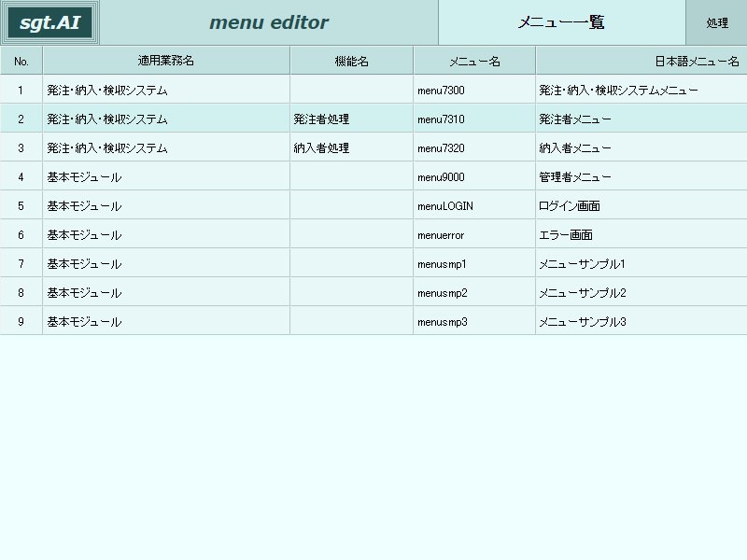Open the 処理 menu button
747x560 pixels.
716,22
